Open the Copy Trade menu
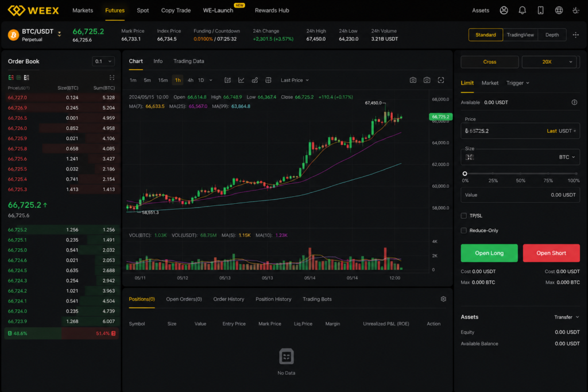 176,10
